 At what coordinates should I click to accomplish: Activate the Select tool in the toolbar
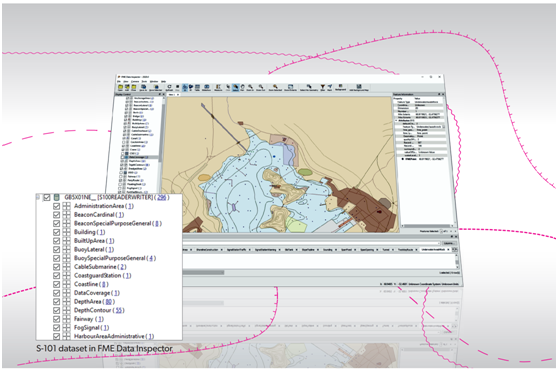[x=235, y=87]
